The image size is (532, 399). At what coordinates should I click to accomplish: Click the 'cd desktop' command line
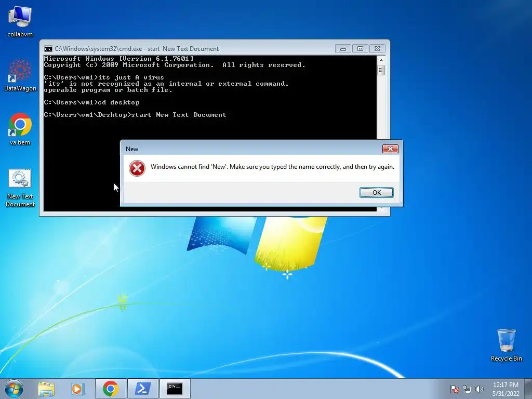tap(91, 102)
